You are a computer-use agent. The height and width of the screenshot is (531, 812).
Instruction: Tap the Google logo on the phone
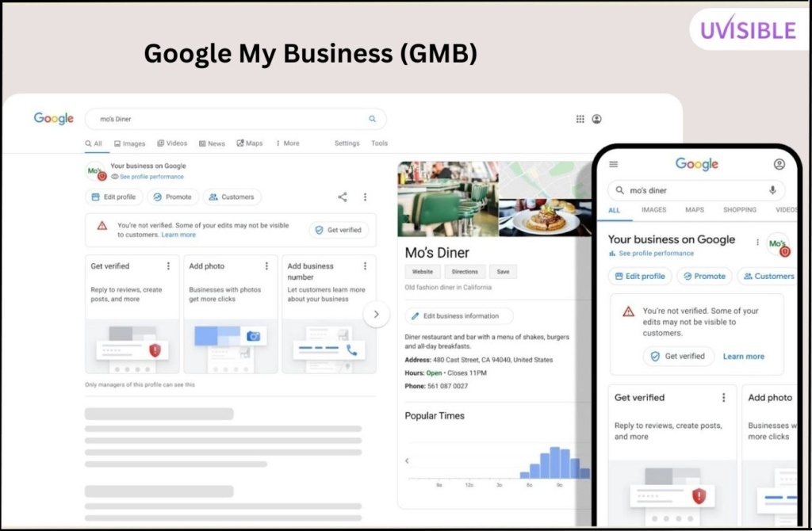point(696,164)
